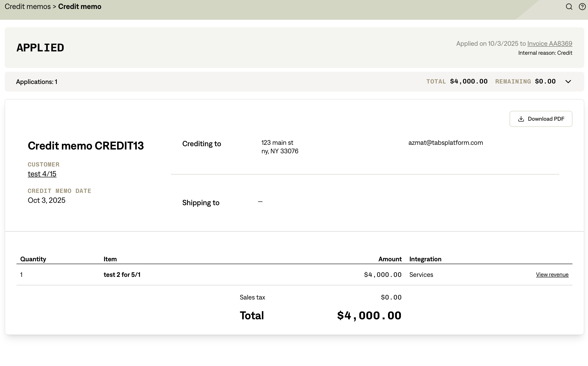The image size is (588, 366).
Task: Click the Download PDF button
Action: 541,119
